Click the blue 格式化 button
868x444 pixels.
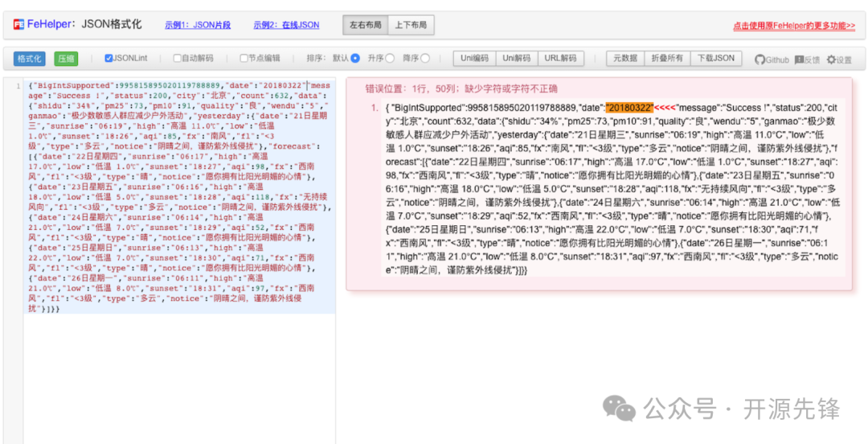tap(30, 58)
